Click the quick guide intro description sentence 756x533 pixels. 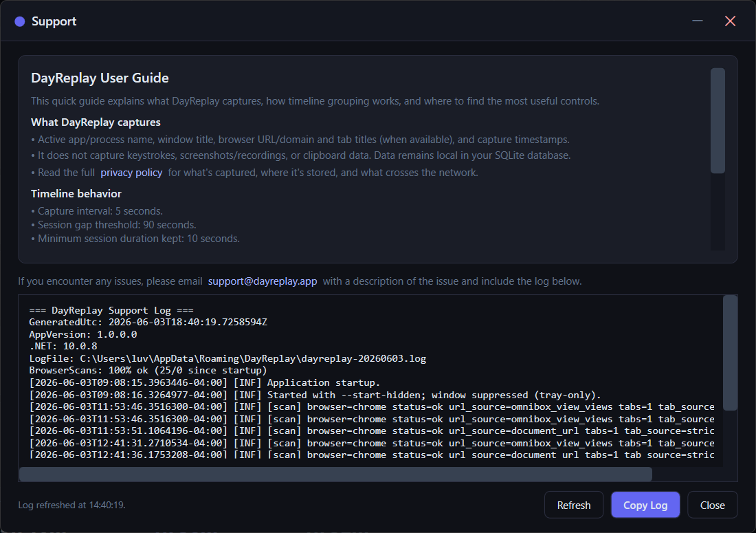tap(315, 101)
